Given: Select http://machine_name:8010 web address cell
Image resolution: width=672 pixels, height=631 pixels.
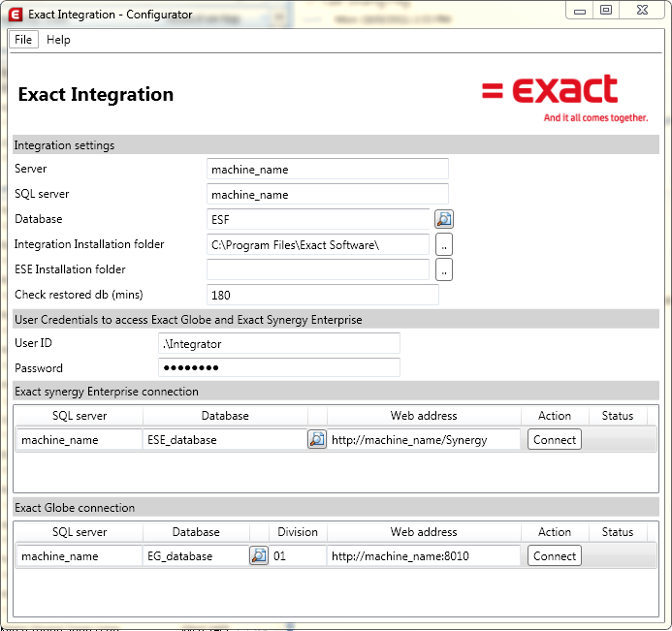Looking at the screenshot, I should pyautogui.click(x=424, y=555).
